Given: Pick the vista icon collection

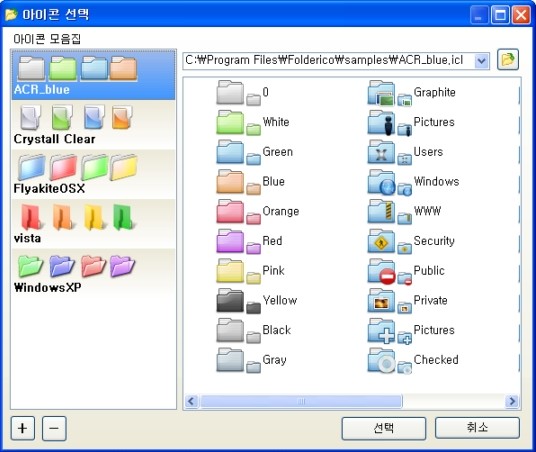Looking at the screenshot, I should tap(93, 224).
